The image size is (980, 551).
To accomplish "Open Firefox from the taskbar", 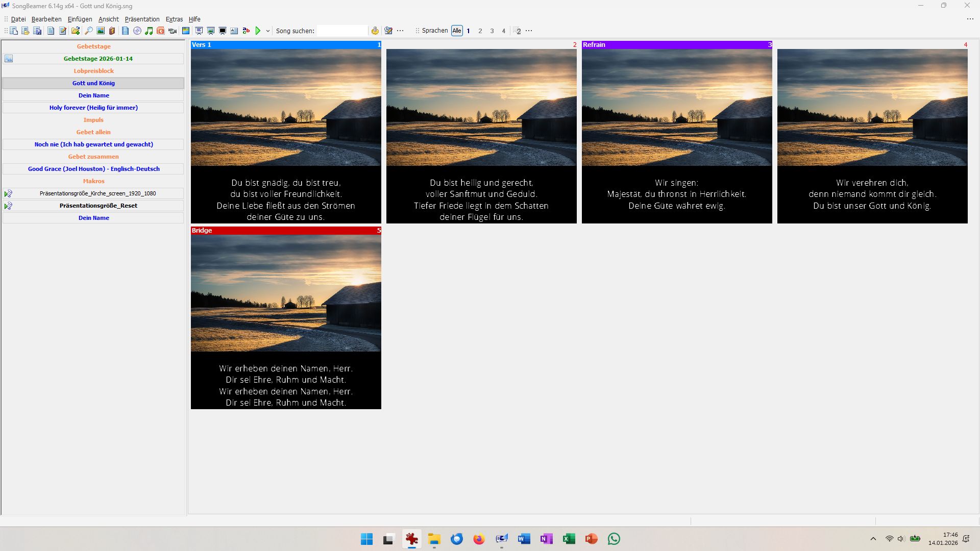I will click(479, 539).
